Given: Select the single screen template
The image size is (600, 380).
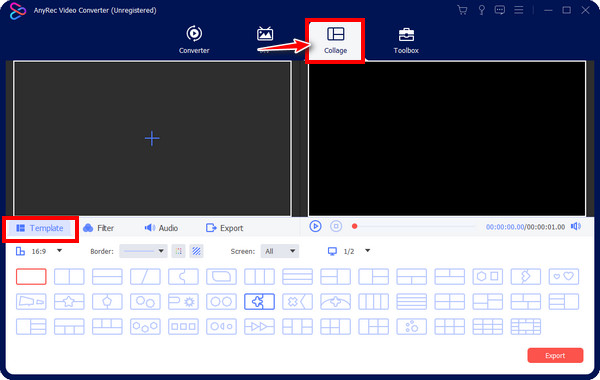Looking at the screenshot, I should (x=31, y=276).
